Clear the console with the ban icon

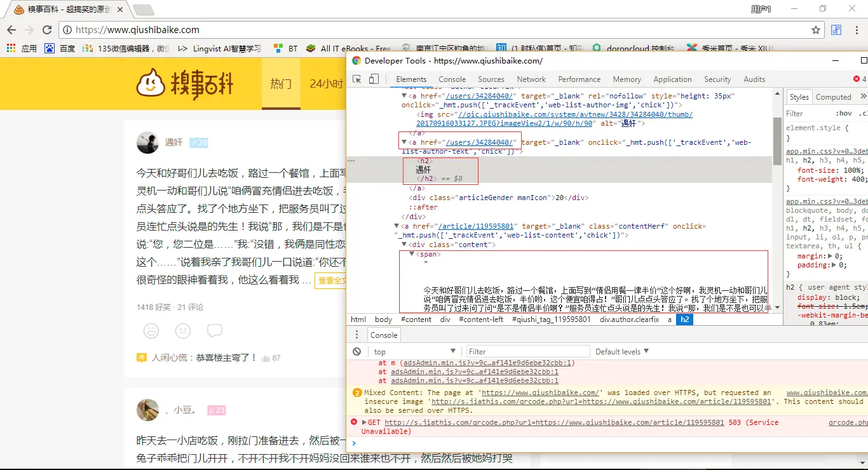tap(357, 351)
